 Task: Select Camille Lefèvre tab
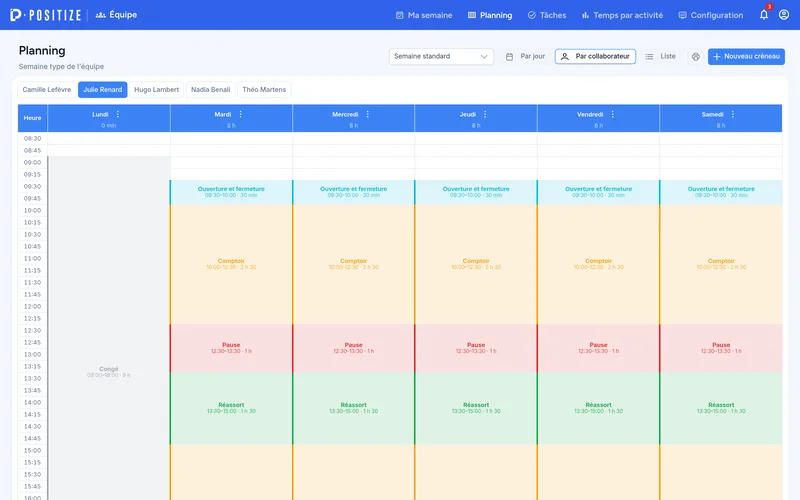coord(47,90)
